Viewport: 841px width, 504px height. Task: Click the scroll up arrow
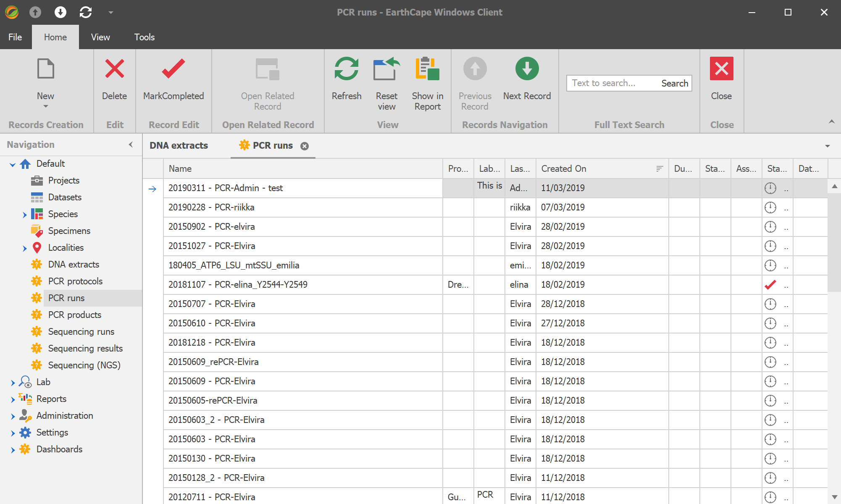834,186
